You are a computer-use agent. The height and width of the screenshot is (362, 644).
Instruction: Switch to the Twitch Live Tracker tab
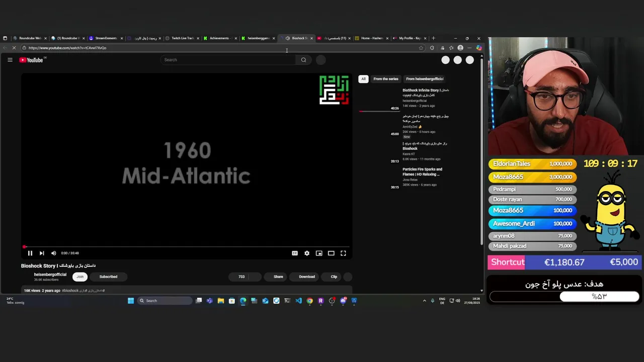click(182, 38)
